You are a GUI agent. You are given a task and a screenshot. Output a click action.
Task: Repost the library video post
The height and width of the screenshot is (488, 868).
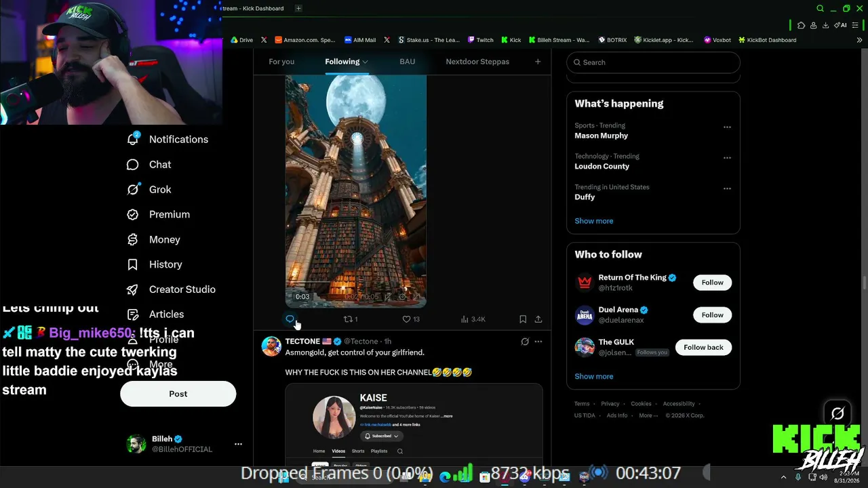click(x=351, y=319)
